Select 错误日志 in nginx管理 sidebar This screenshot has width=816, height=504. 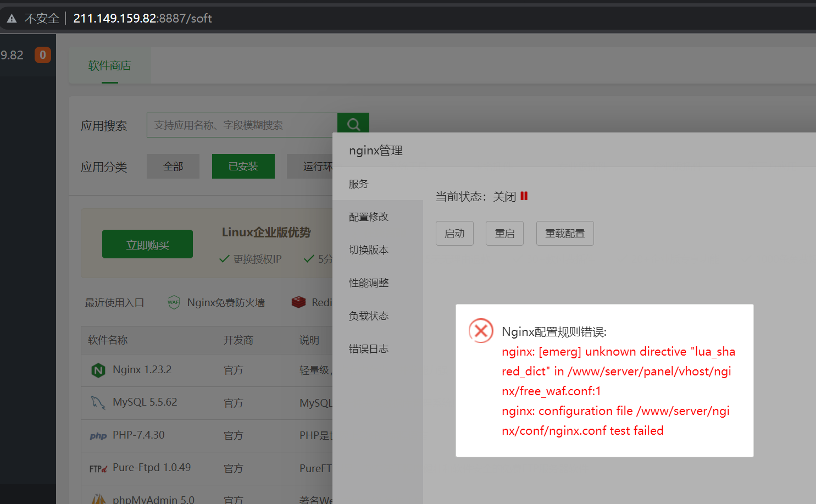pyautogui.click(x=378, y=349)
